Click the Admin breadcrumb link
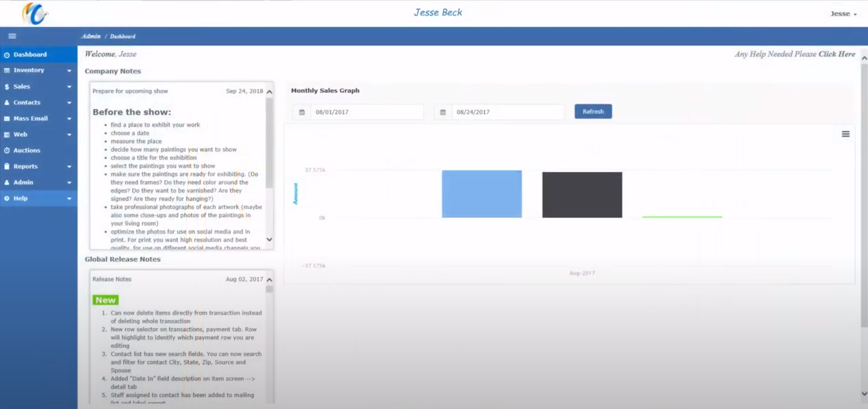 [91, 36]
